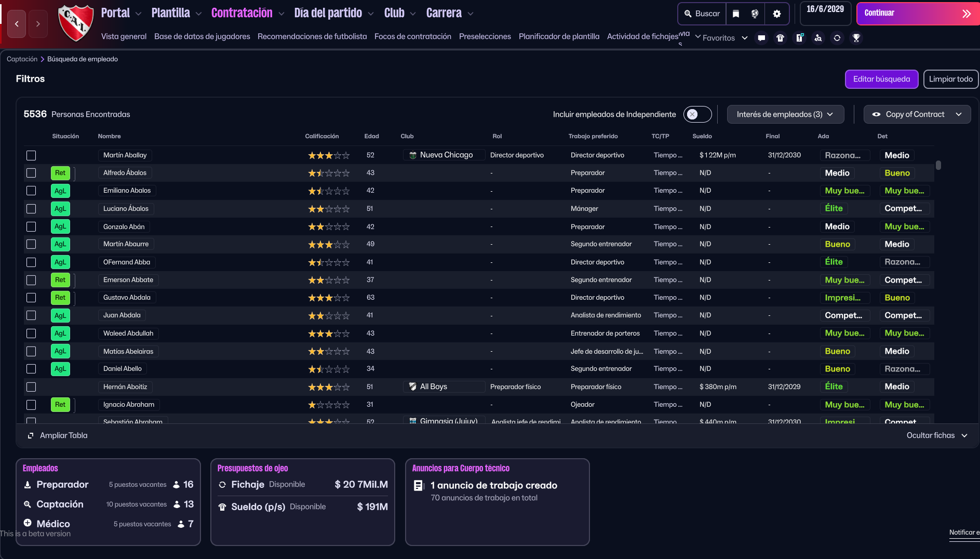Click the scouting person-search shortcut icon
Image resolution: width=980 pixels, height=559 pixels.
click(818, 38)
